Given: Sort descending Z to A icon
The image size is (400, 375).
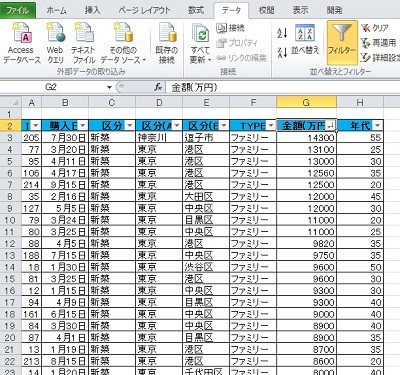Looking at the screenshot, I should point(282,52).
